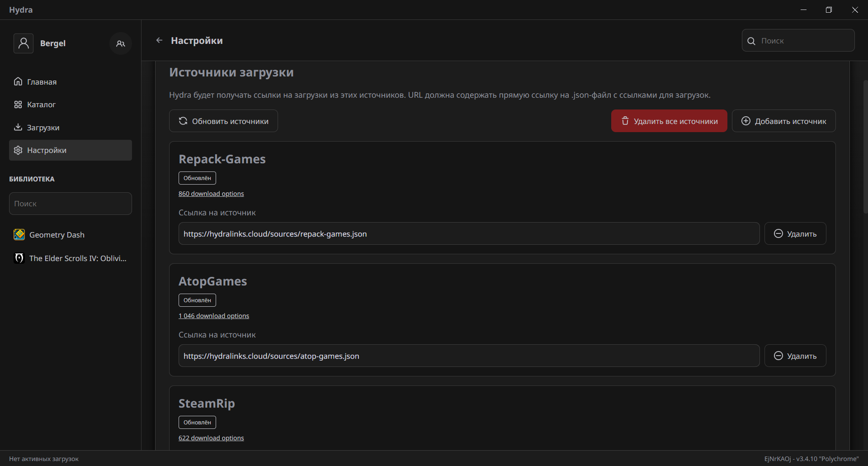Open the friends icon button
Image resolution: width=868 pixels, height=466 pixels.
(120, 43)
